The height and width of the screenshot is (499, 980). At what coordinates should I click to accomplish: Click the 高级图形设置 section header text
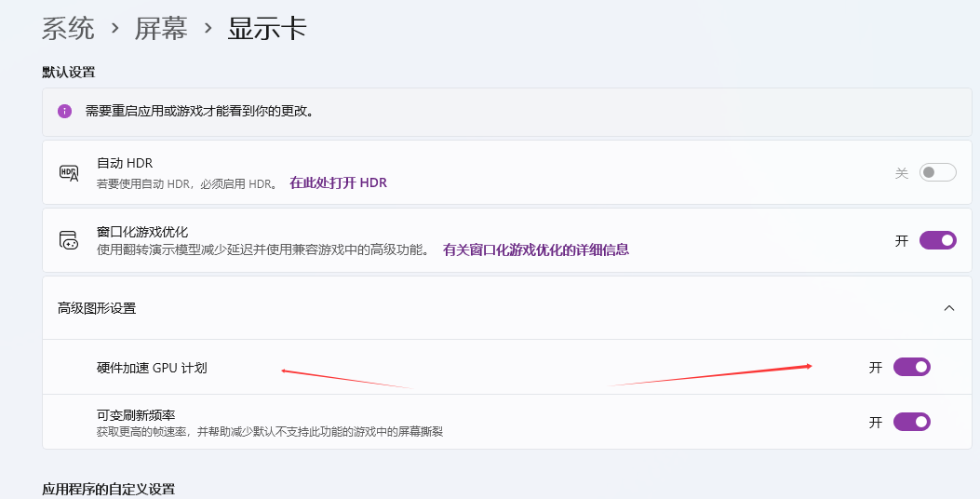click(x=97, y=308)
